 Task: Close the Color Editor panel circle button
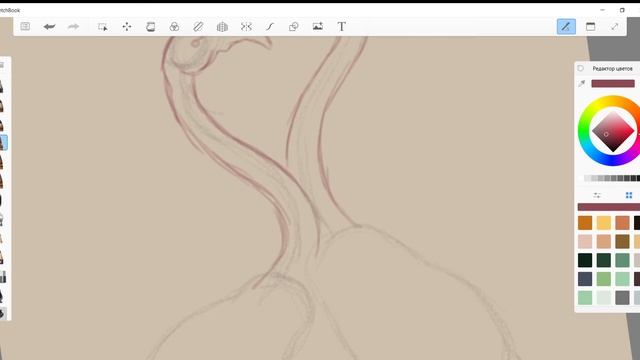[x=581, y=69]
